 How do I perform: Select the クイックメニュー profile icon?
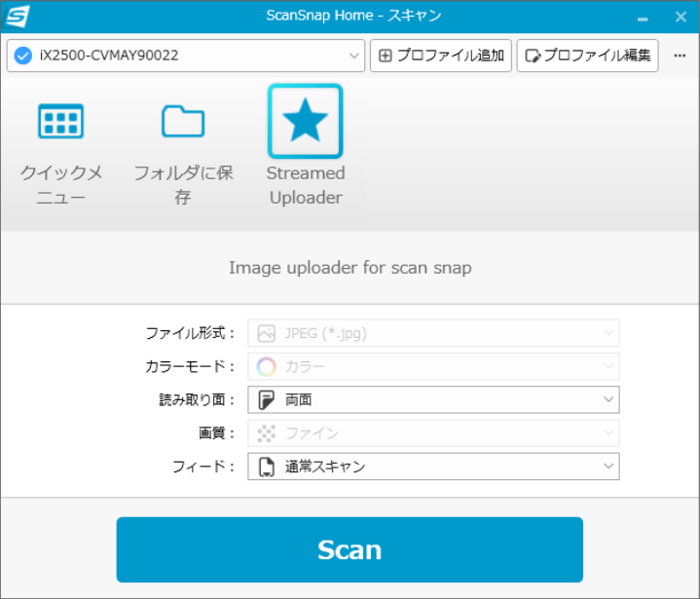60,123
